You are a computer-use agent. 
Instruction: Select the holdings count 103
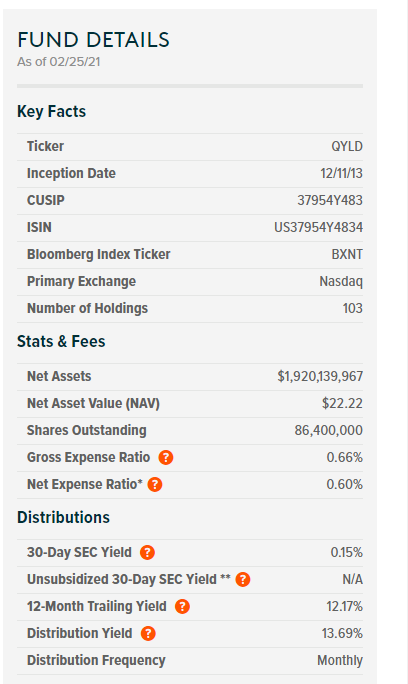coord(353,308)
